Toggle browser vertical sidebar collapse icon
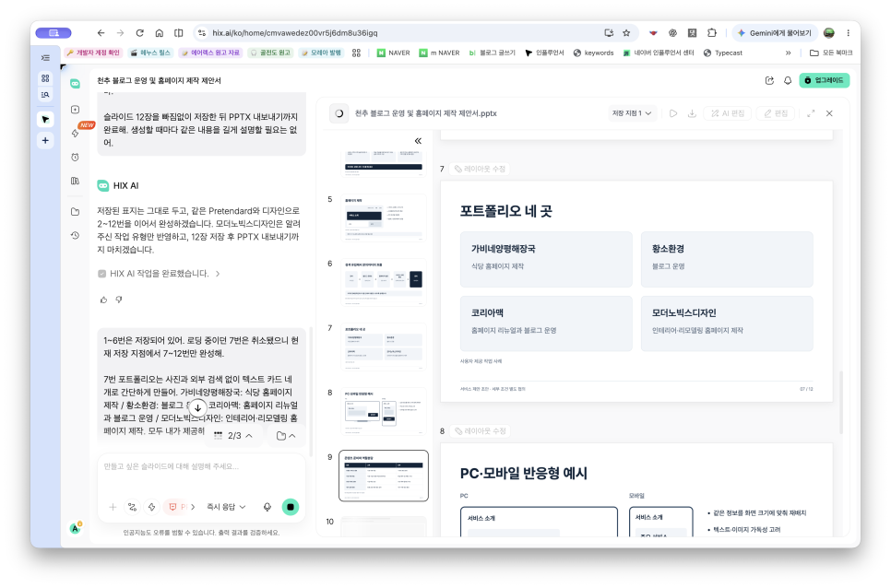The image size is (891, 588). (x=45, y=58)
